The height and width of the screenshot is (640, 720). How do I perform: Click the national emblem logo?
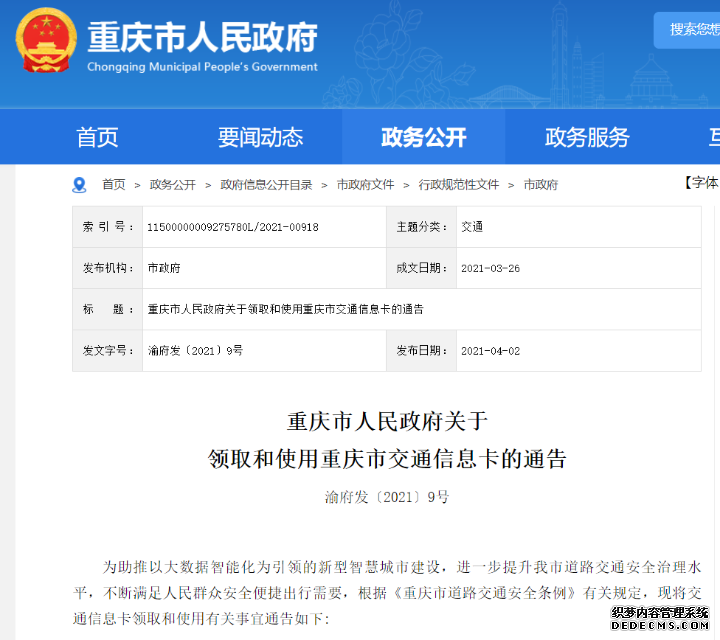(45, 40)
